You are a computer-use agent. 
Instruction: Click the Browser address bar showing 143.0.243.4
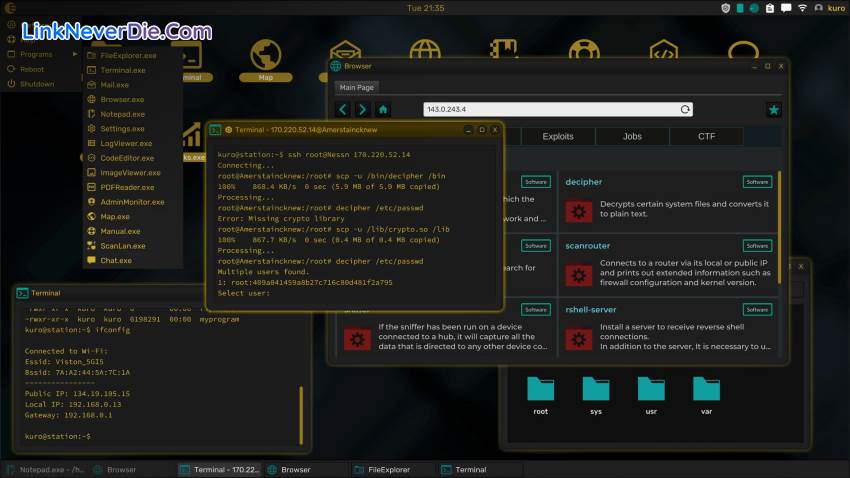(550, 109)
